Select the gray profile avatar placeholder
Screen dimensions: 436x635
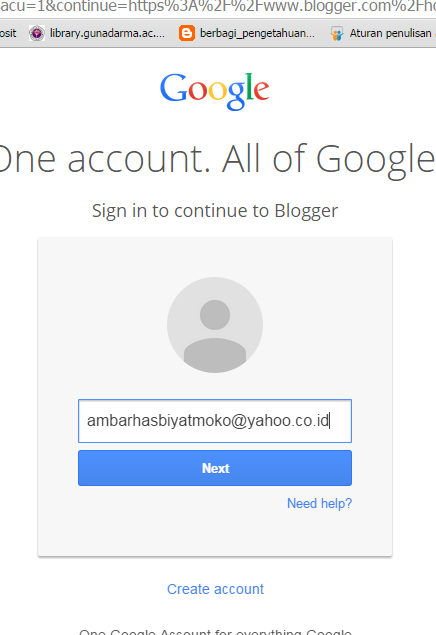coord(215,325)
